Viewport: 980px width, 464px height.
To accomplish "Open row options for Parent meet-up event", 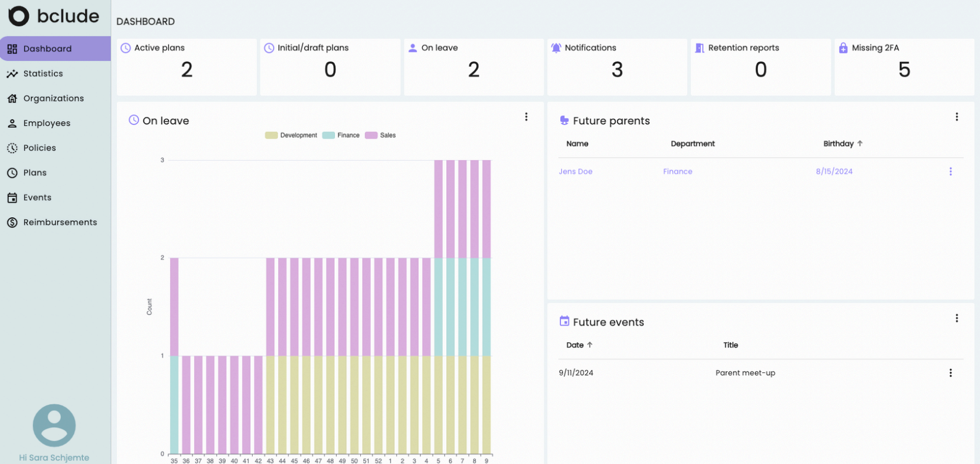I will tap(950, 373).
